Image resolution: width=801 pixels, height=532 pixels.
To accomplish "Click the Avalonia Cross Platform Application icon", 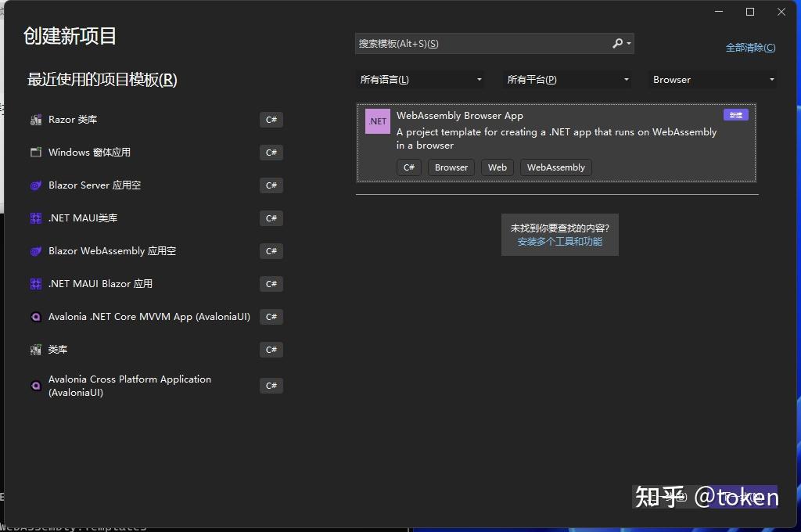I will [36, 386].
